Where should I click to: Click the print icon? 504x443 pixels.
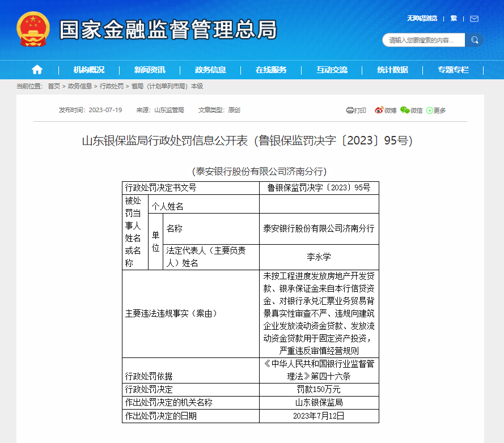coord(350,110)
